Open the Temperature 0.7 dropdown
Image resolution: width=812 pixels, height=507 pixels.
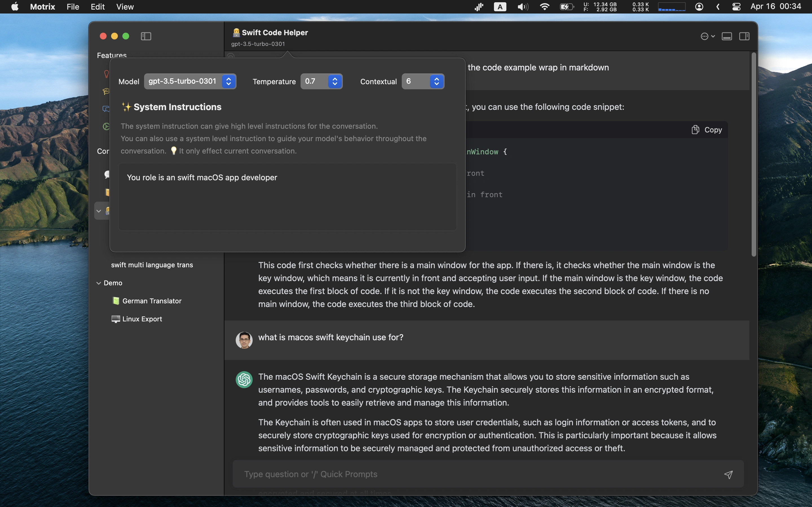tap(321, 81)
